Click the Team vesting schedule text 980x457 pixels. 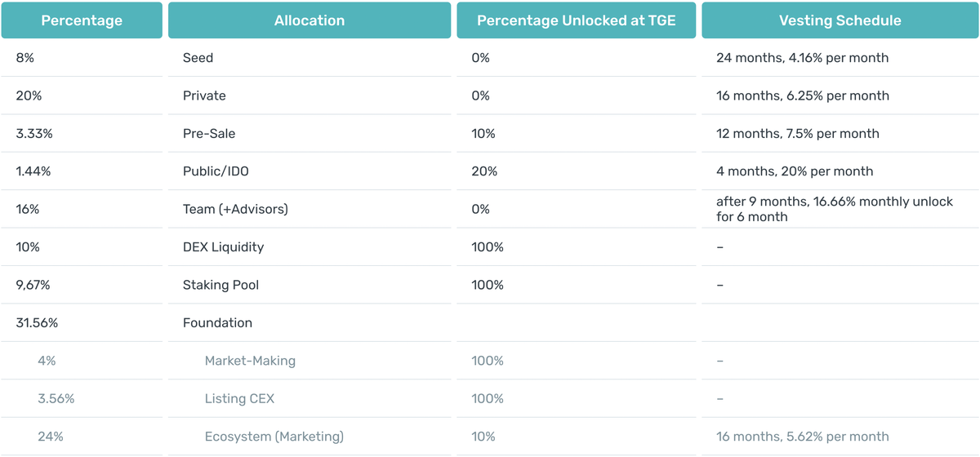[x=834, y=209]
